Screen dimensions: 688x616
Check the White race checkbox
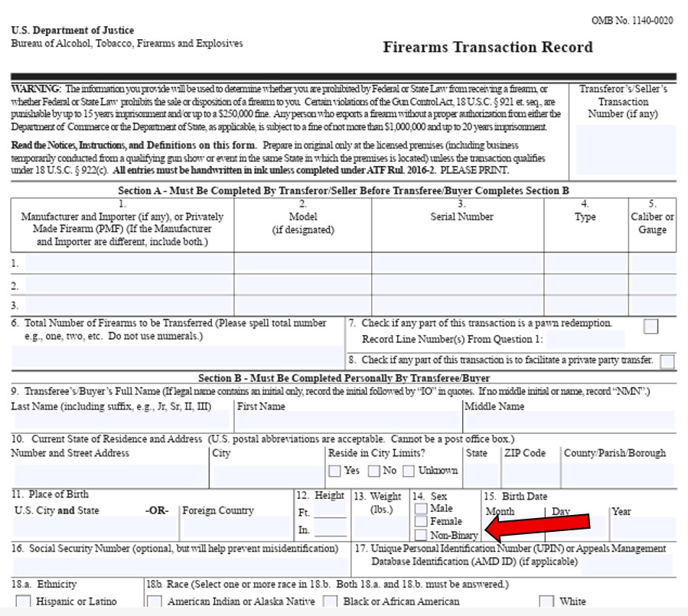click(x=546, y=601)
